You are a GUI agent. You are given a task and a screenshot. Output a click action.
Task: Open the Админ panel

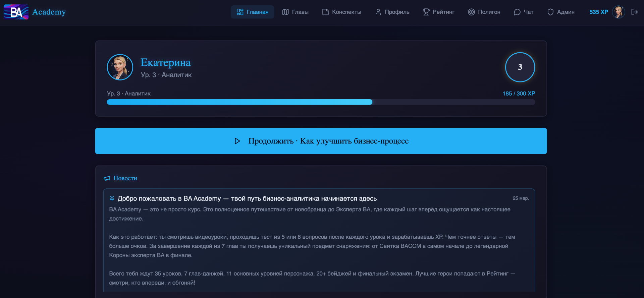coord(561,12)
